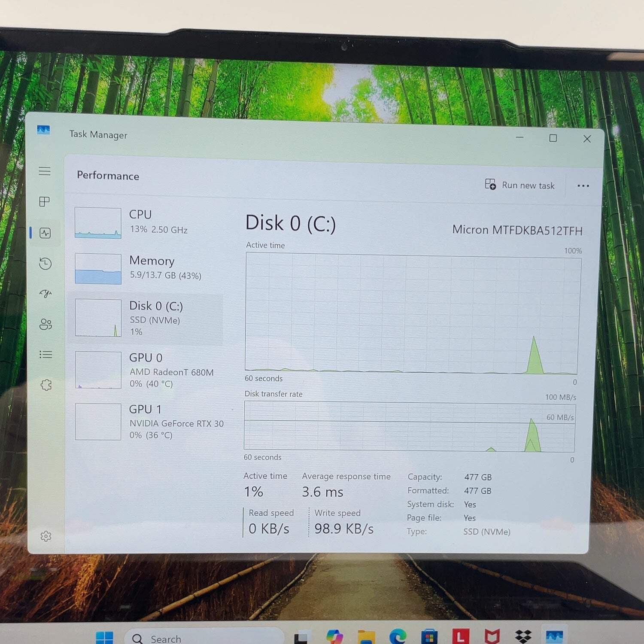This screenshot has width=644, height=644.
Task: Open the red L app on taskbar
Action: [460, 637]
